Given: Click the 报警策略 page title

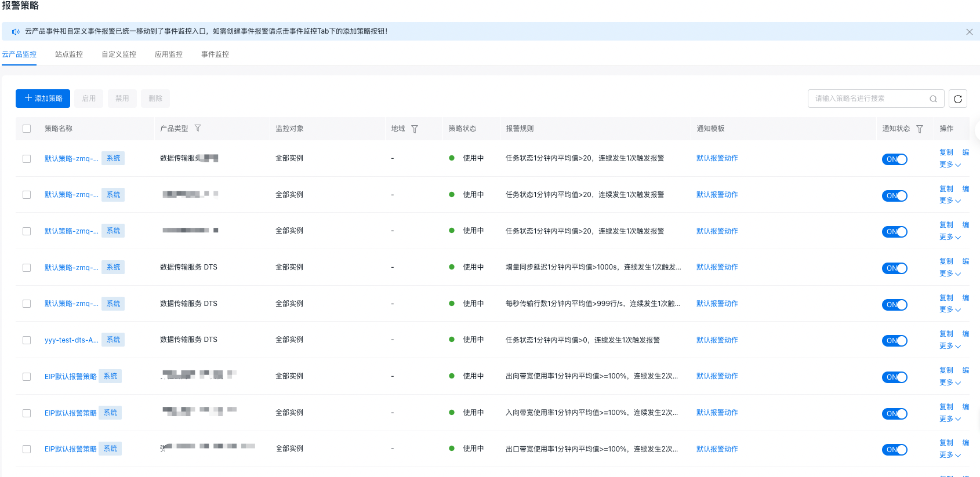Looking at the screenshot, I should 20,6.
